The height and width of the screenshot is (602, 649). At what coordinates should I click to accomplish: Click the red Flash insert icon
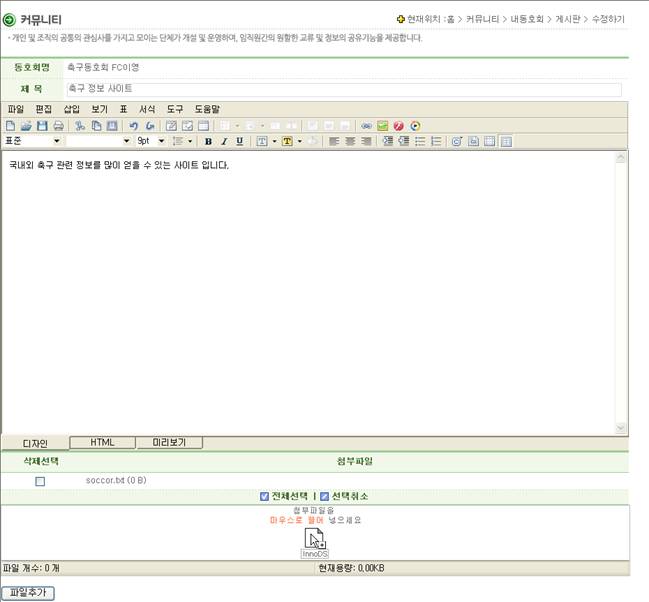(398, 126)
